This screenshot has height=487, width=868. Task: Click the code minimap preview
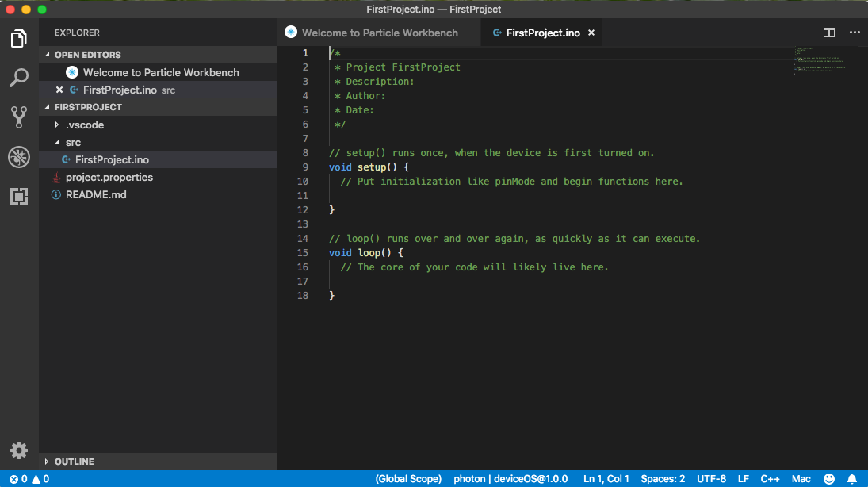click(x=820, y=60)
